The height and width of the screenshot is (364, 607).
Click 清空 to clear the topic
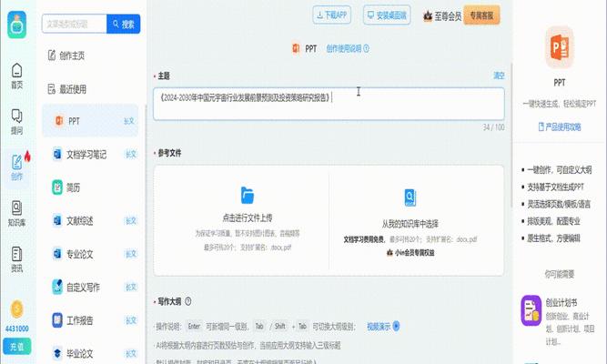(x=499, y=76)
